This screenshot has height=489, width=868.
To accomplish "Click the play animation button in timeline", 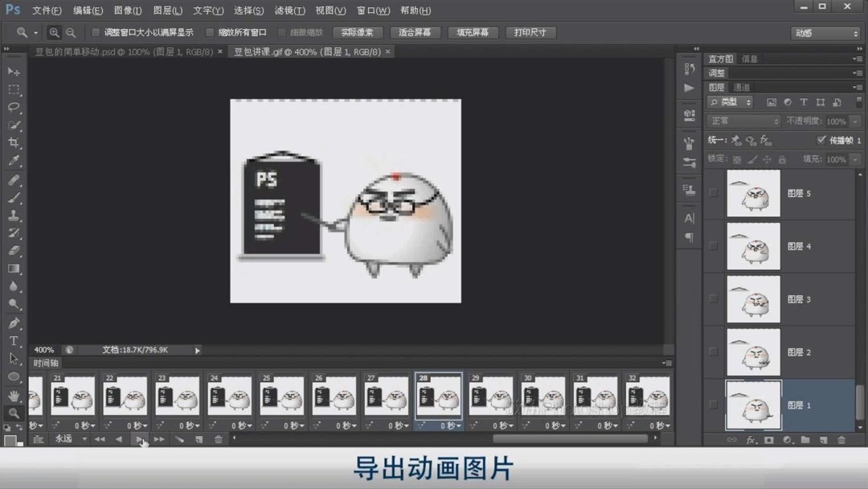I will coord(140,438).
